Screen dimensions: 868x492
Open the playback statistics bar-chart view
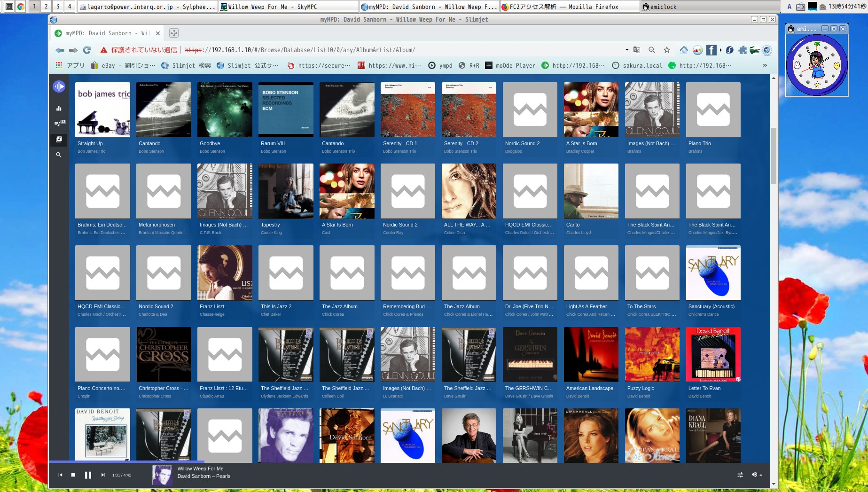click(59, 109)
